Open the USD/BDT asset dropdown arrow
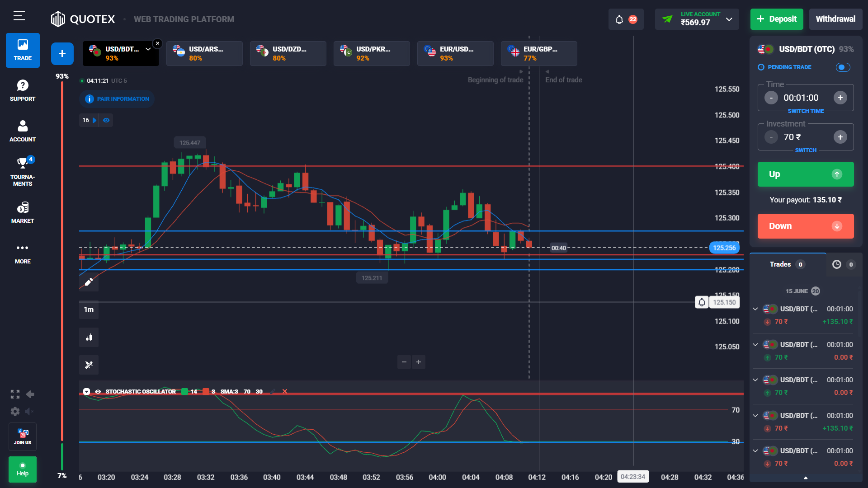Viewport: 868px width, 488px height. (148, 49)
